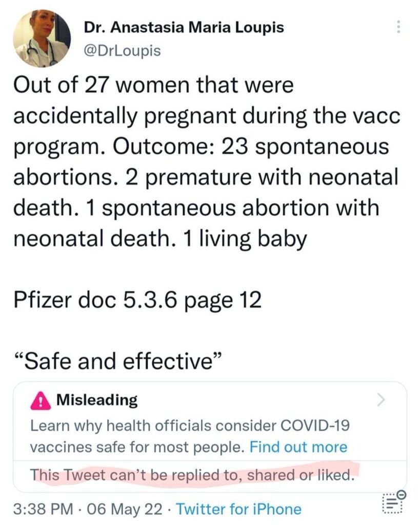Tap the bold "Misleading" label

click(x=96, y=399)
